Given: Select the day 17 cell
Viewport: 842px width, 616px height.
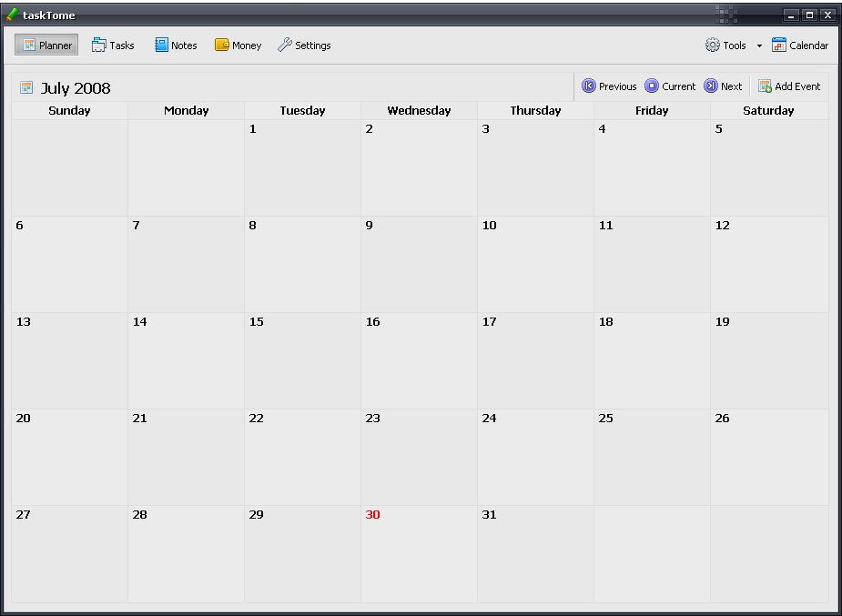Looking at the screenshot, I should tap(535, 361).
